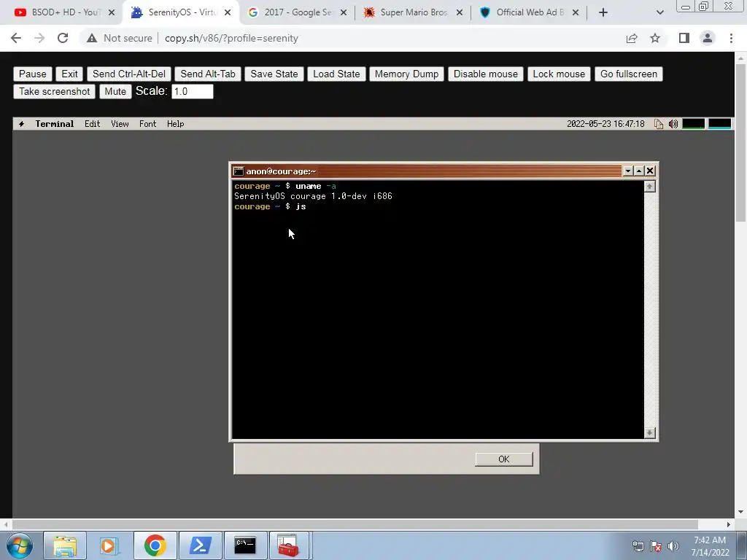Open the Windows Start menu orb
Viewport: 747px width, 560px height.
pyautogui.click(x=20, y=545)
